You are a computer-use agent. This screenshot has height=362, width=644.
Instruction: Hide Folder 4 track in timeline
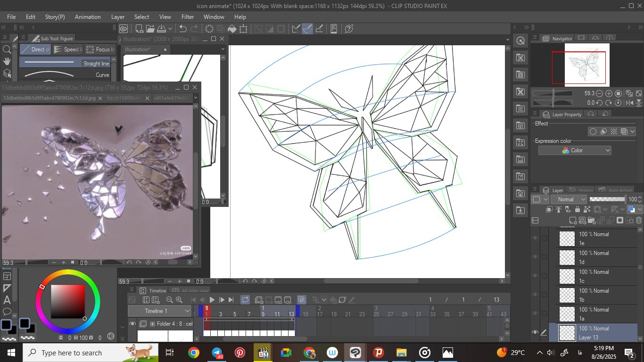click(132, 324)
